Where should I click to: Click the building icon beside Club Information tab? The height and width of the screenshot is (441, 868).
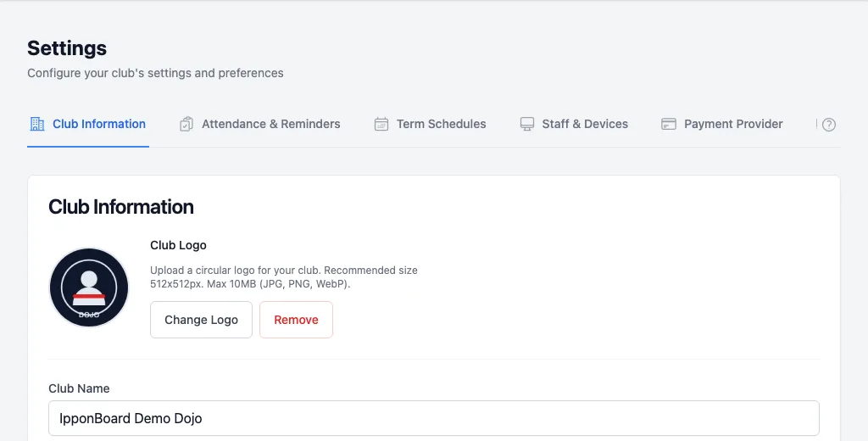[37, 124]
